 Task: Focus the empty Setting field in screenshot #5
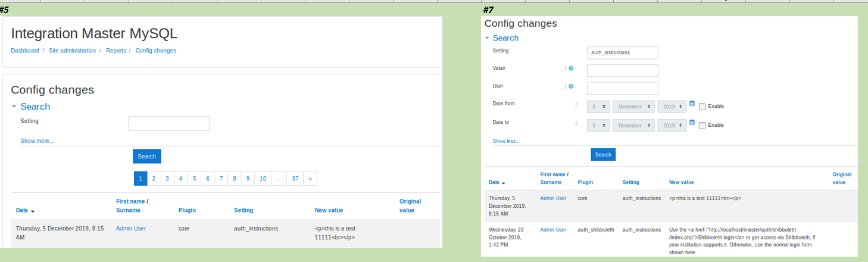click(x=169, y=123)
